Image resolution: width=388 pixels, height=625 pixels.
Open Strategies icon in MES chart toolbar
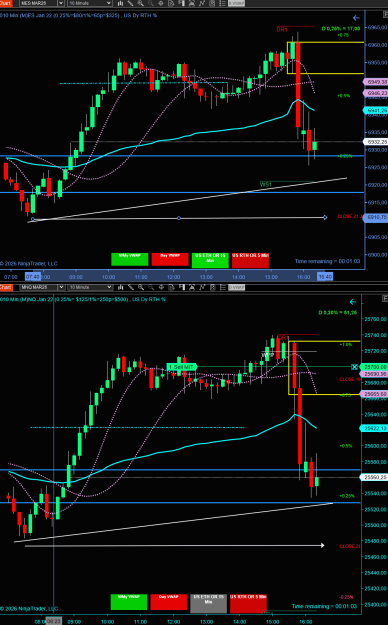212,3
